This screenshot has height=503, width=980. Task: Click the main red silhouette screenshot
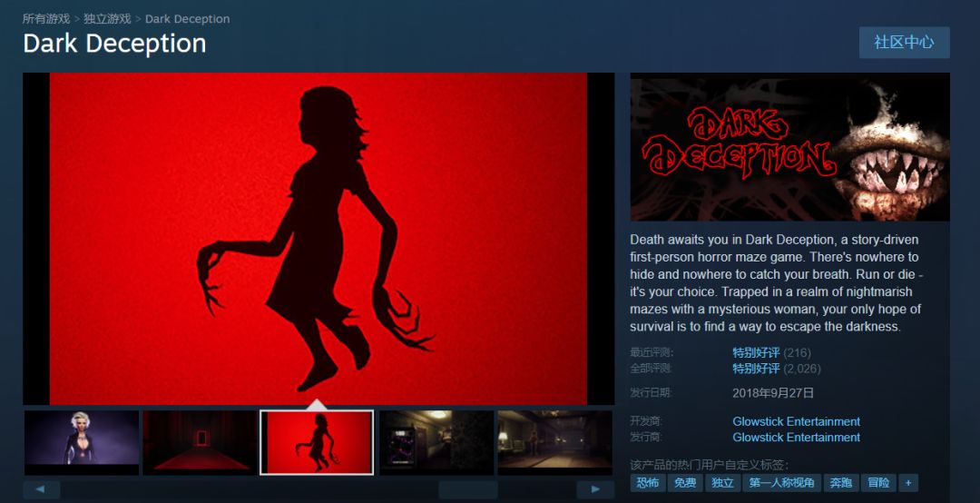tap(318, 239)
